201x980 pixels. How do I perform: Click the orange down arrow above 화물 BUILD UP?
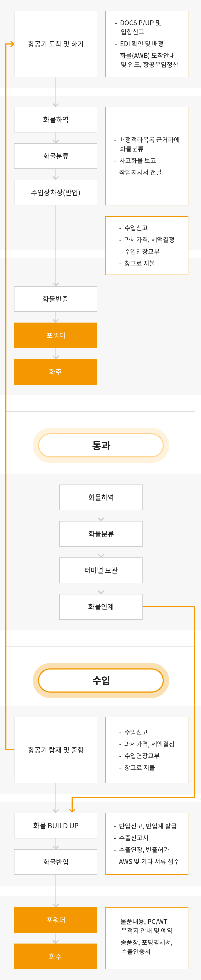point(72,809)
